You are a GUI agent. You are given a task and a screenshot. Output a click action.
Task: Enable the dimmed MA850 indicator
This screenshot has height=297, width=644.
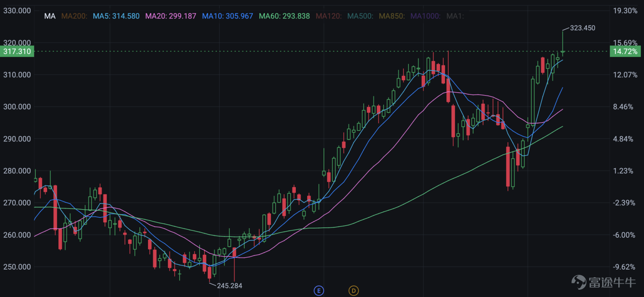pyautogui.click(x=392, y=16)
